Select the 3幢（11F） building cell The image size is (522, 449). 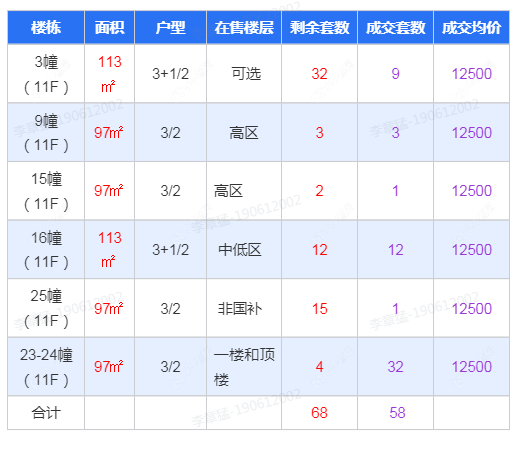pos(46,74)
